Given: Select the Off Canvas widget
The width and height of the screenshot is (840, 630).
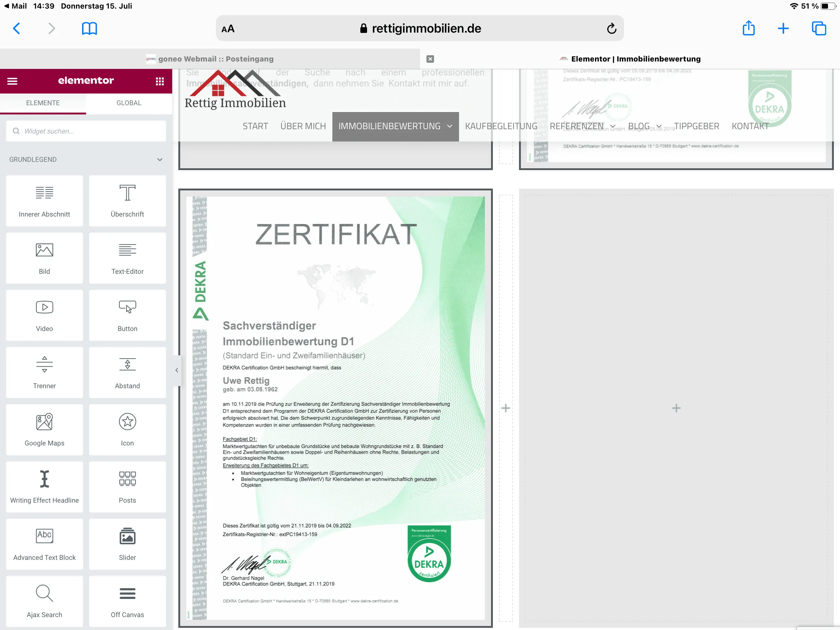Looking at the screenshot, I should tap(127, 601).
